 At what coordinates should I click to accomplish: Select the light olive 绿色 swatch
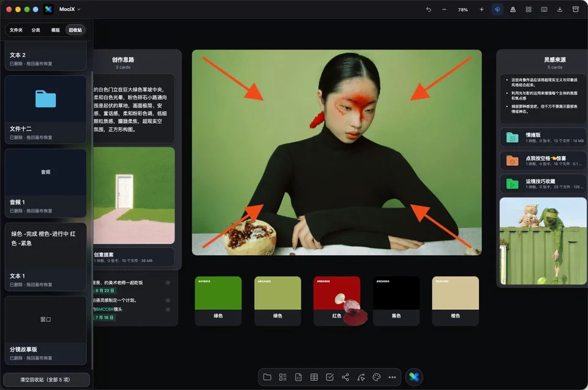(277, 301)
